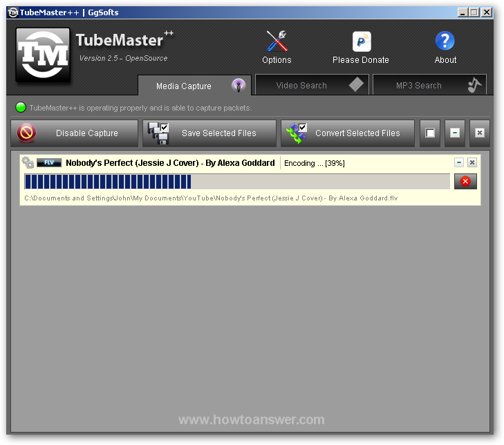504x445 pixels.
Task: Click the Convert Selected Files button
Action: coord(348,133)
